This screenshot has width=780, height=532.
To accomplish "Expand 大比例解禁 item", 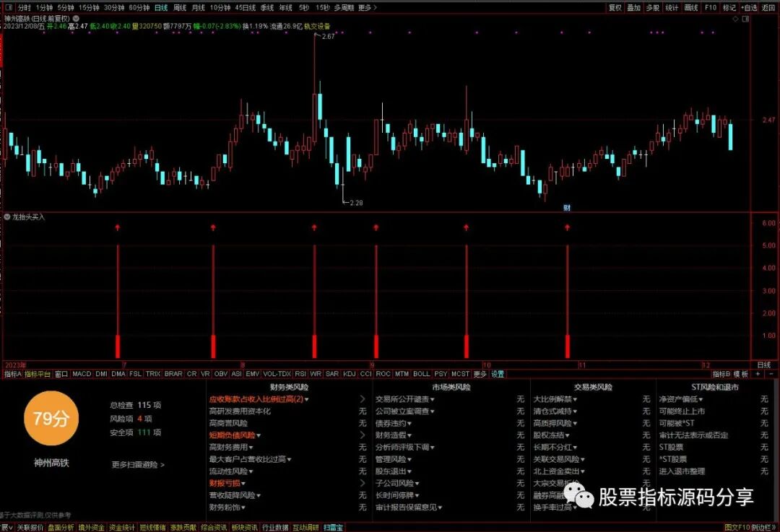I will tap(555, 399).
